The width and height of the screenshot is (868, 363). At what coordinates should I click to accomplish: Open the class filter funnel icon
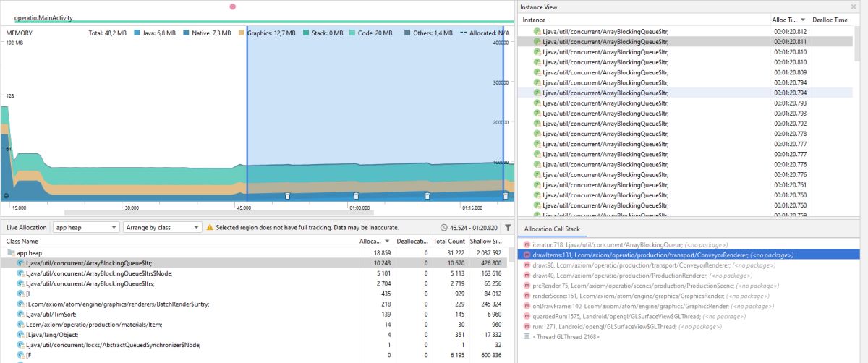pos(508,227)
